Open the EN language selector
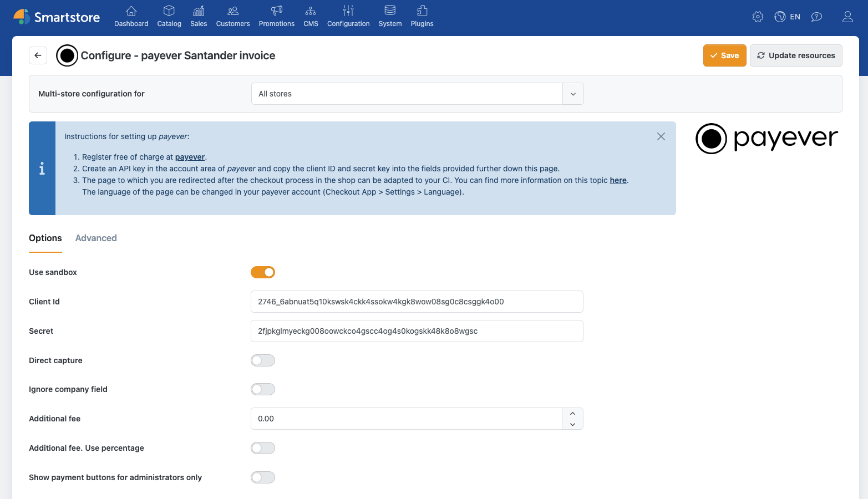868x499 pixels. click(x=788, y=17)
